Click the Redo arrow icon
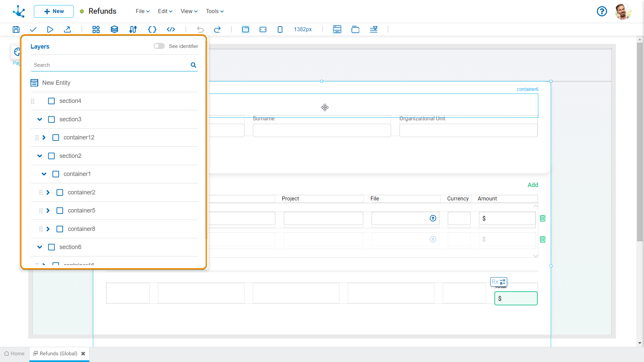Image resolution: width=644 pixels, height=362 pixels. [x=217, y=29]
